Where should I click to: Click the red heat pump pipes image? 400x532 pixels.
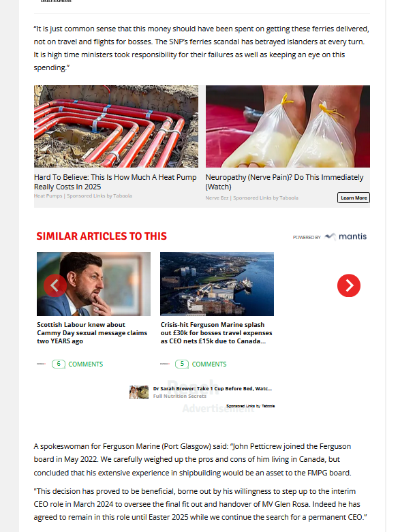click(x=116, y=126)
